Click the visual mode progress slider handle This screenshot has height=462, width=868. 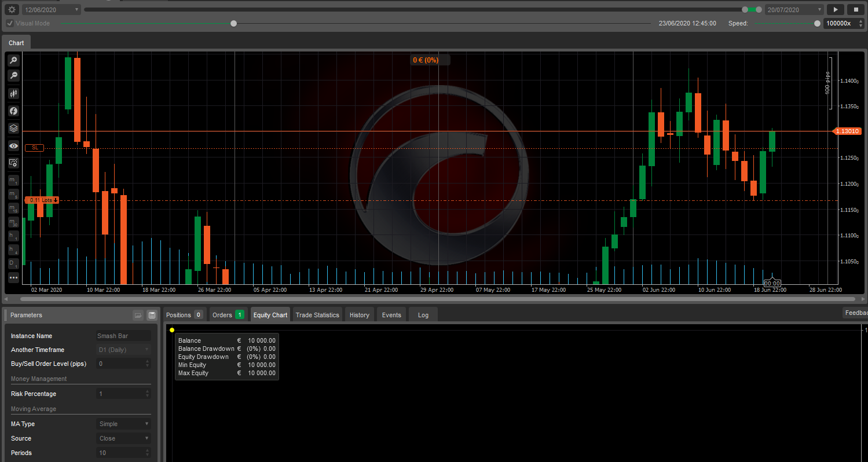(x=233, y=23)
